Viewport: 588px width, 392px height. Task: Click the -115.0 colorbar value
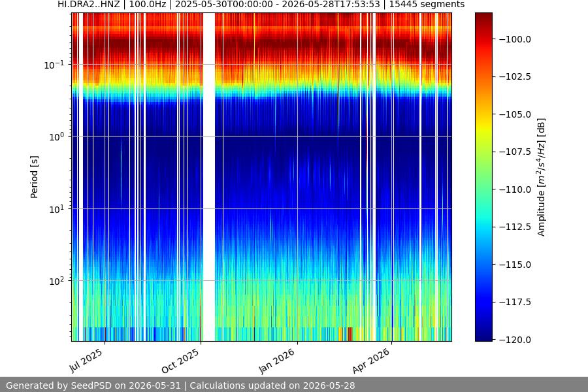click(515, 265)
